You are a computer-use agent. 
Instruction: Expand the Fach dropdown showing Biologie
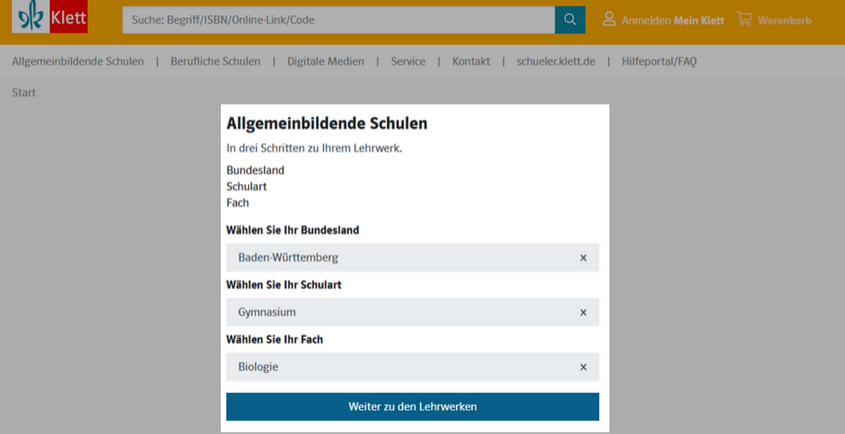[400, 367]
